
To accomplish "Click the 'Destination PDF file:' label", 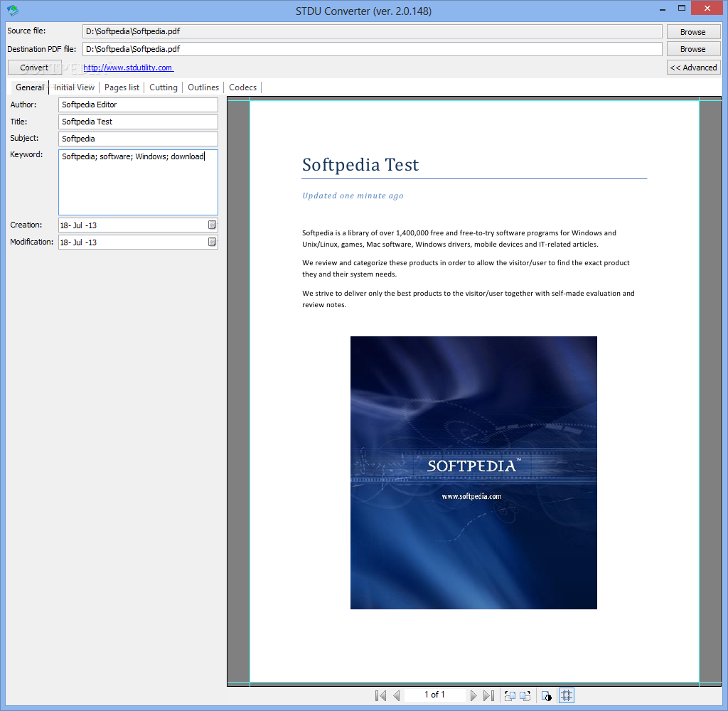I will tap(42, 49).
